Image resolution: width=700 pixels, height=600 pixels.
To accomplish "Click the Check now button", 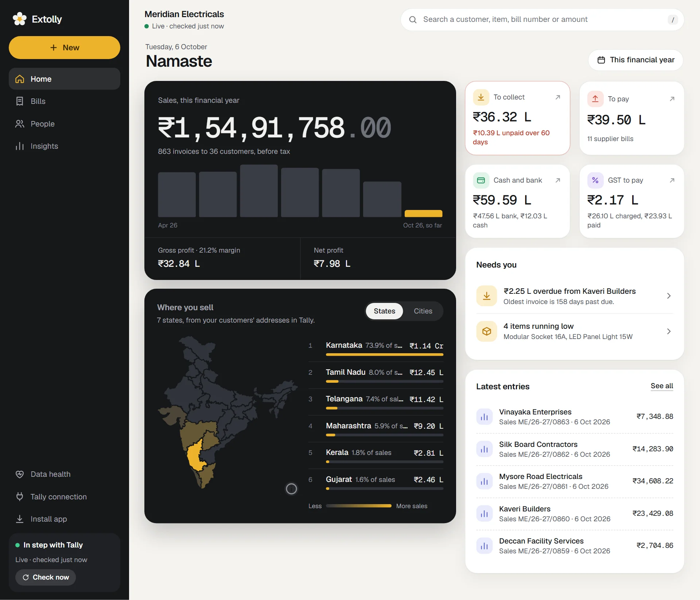I will click(x=46, y=577).
